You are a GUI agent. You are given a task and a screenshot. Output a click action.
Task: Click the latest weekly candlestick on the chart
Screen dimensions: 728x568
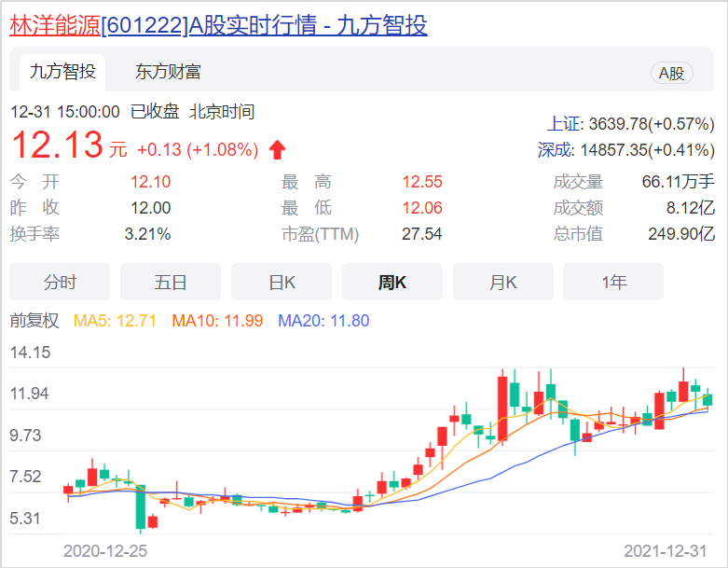[x=707, y=399]
